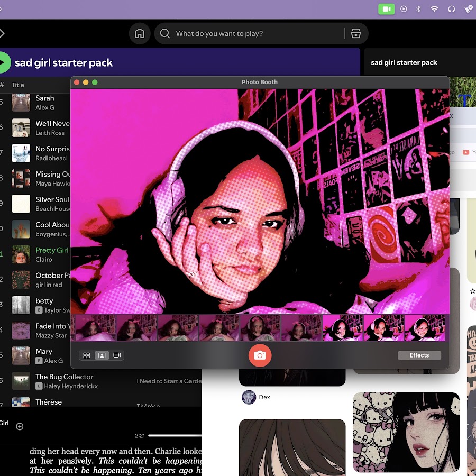This screenshot has width=476, height=476.
Task: Open artist "Maya Hawke" under Missing Out
Action: pyautogui.click(x=53, y=184)
